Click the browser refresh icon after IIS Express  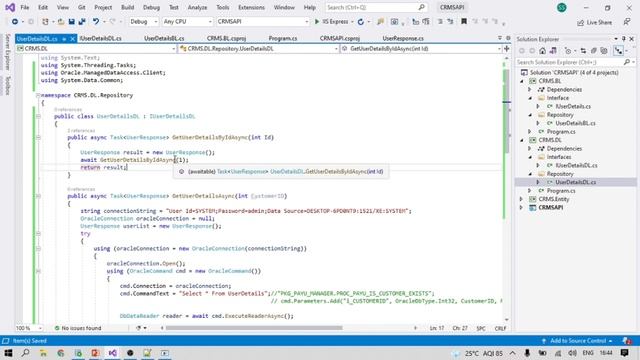361,22
